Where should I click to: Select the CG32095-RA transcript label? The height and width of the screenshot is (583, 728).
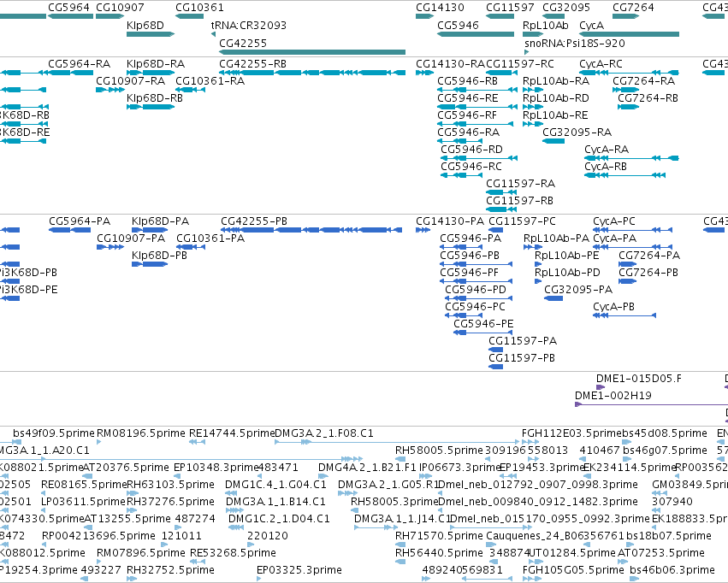point(577,132)
